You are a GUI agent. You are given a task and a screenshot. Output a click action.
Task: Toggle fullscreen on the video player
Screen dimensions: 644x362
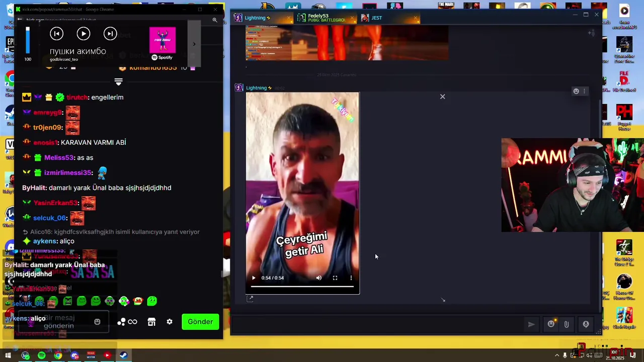(335, 278)
